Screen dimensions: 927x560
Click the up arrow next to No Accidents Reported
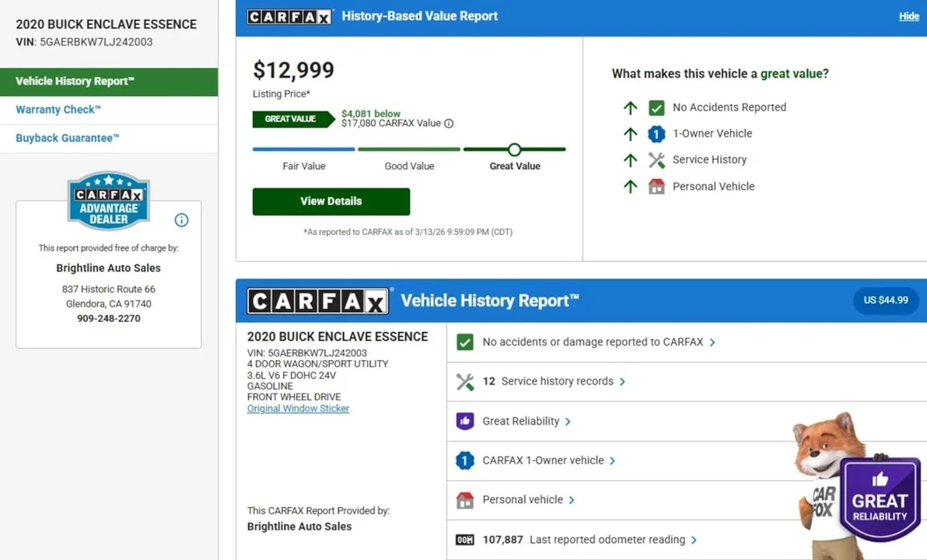point(630,107)
